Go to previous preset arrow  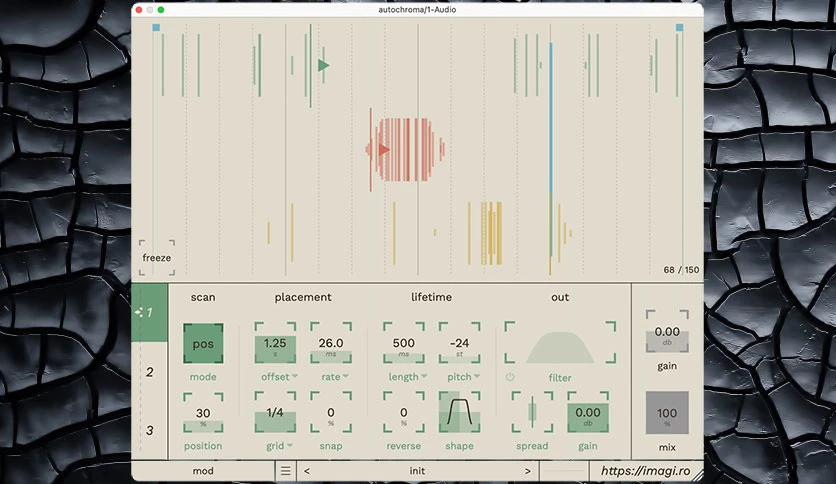pyautogui.click(x=307, y=471)
